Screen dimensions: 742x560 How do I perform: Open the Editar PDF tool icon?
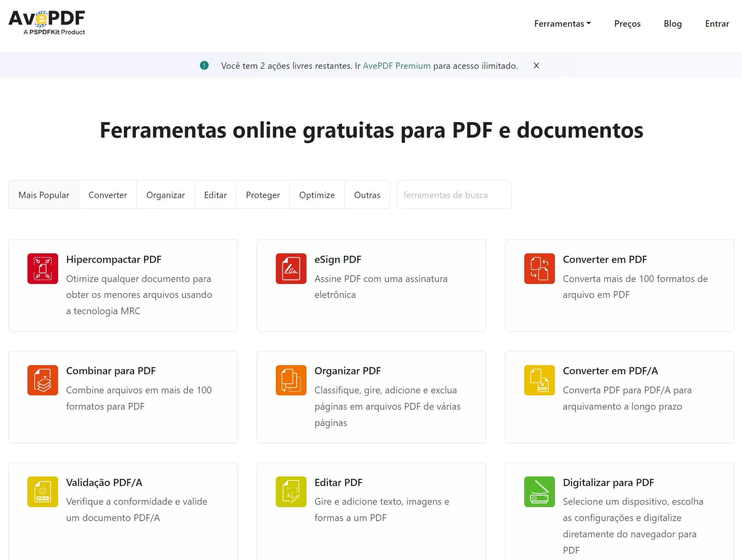(291, 492)
